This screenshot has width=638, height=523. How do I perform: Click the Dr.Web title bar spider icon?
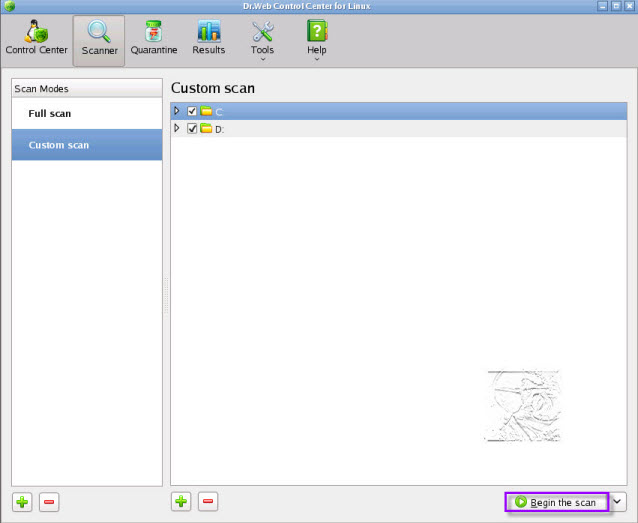tap(9, 6)
